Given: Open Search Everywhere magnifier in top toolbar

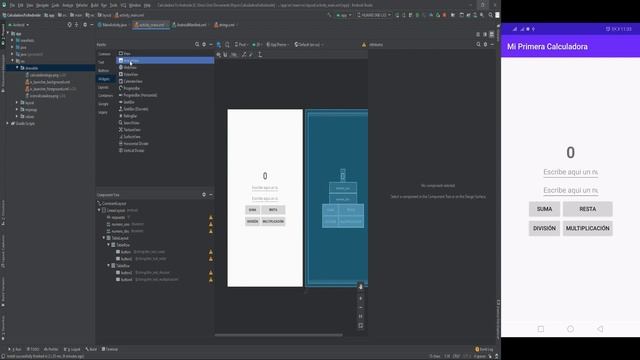Looking at the screenshot, I should (491, 15).
